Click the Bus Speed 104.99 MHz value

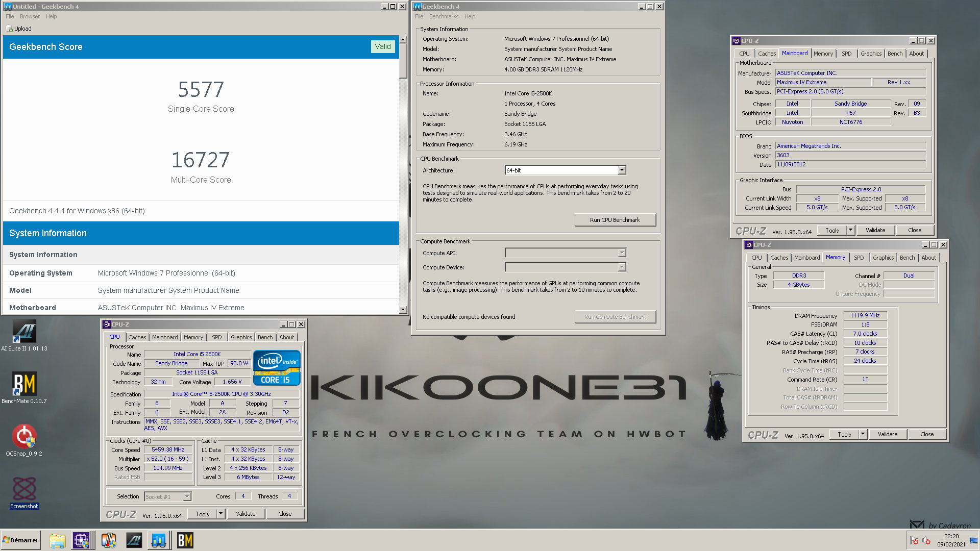[168, 468]
